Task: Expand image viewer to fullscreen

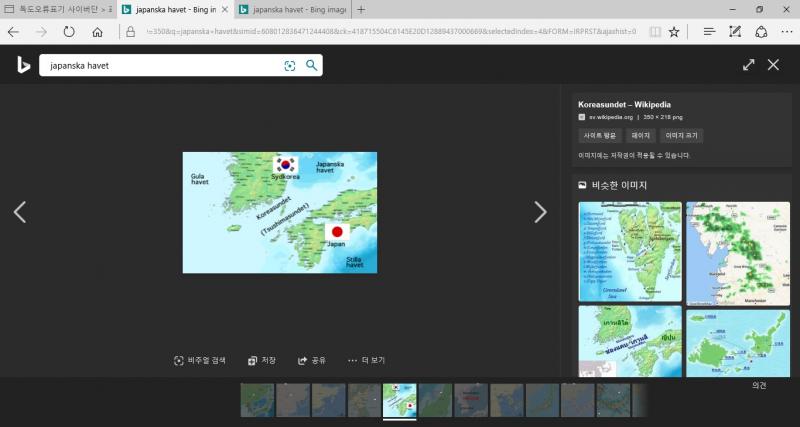Action: point(748,65)
